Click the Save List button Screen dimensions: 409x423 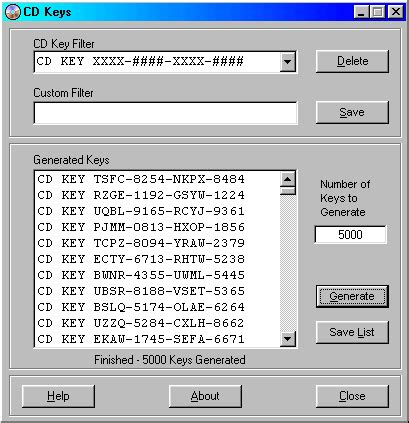(x=352, y=332)
